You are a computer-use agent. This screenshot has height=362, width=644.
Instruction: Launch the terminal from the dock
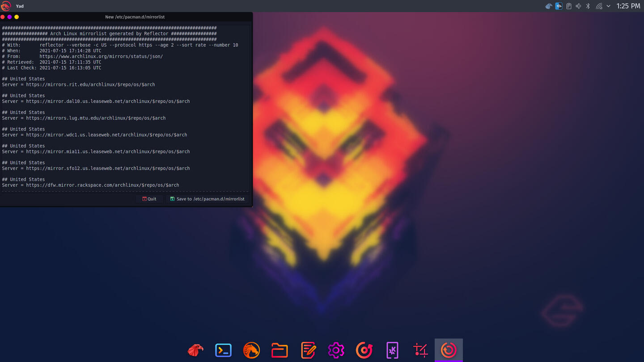pyautogui.click(x=223, y=350)
